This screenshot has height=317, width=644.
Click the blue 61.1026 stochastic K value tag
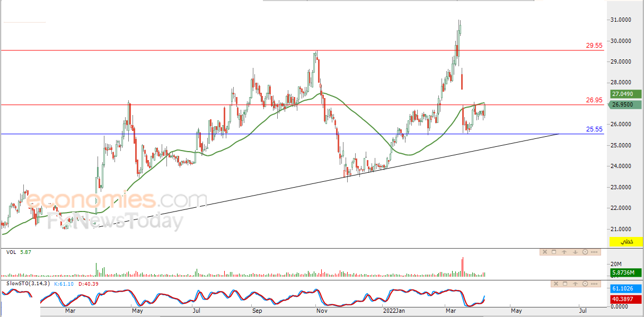(x=624, y=288)
